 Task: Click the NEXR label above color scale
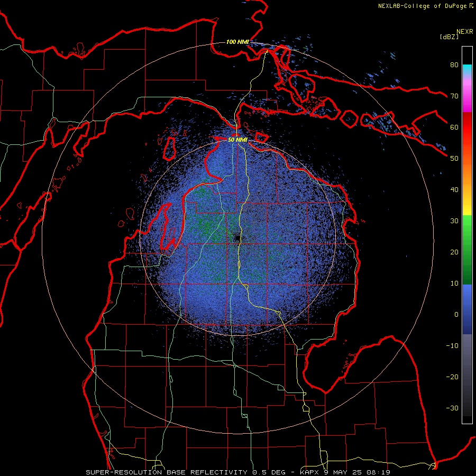click(465, 32)
